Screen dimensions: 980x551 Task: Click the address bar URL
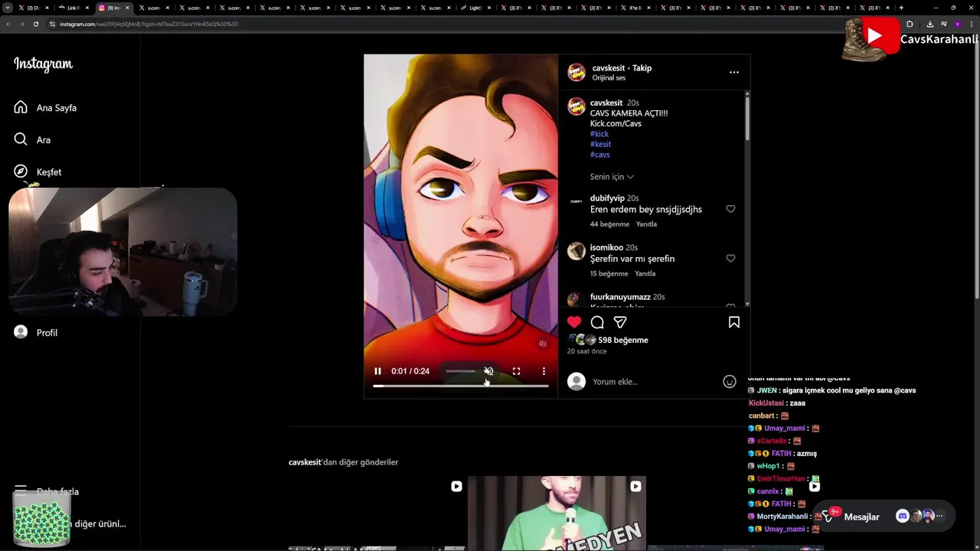149,24
